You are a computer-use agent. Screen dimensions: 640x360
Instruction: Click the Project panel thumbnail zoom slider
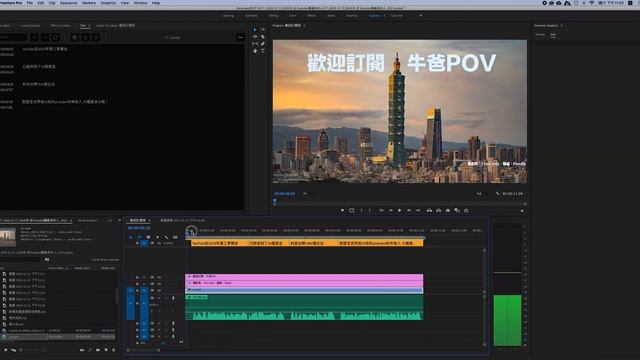click(x=29, y=350)
